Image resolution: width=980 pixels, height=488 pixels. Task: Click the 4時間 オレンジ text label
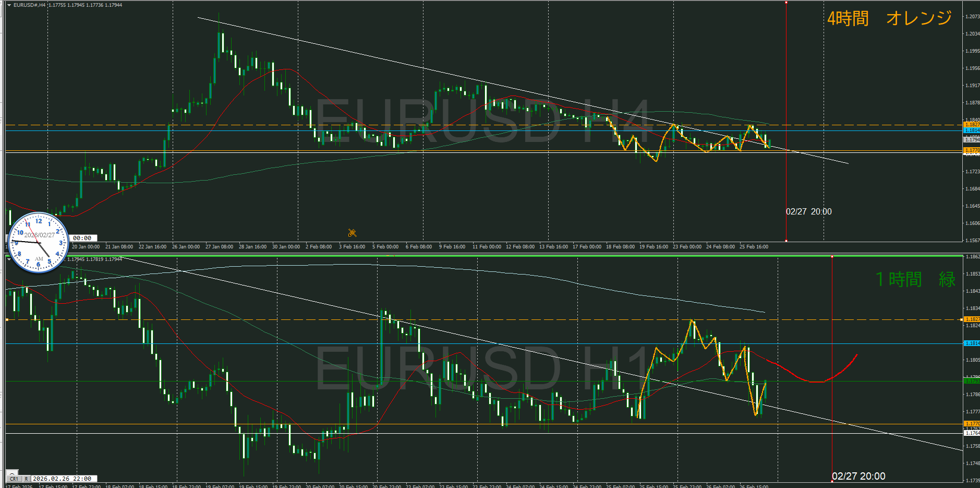(889, 19)
